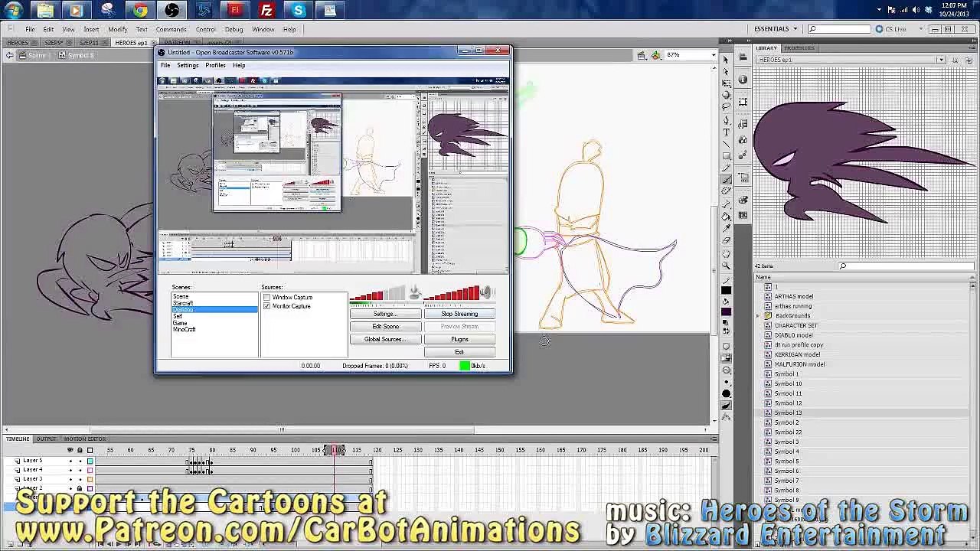The height and width of the screenshot is (551, 980).
Task: Select the Rectangle tool
Action: coord(727,156)
